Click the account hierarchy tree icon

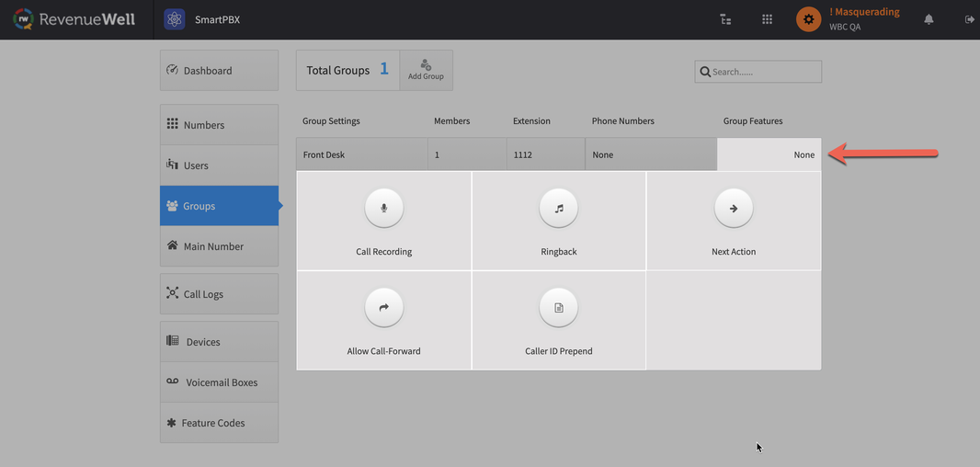click(x=725, y=19)
